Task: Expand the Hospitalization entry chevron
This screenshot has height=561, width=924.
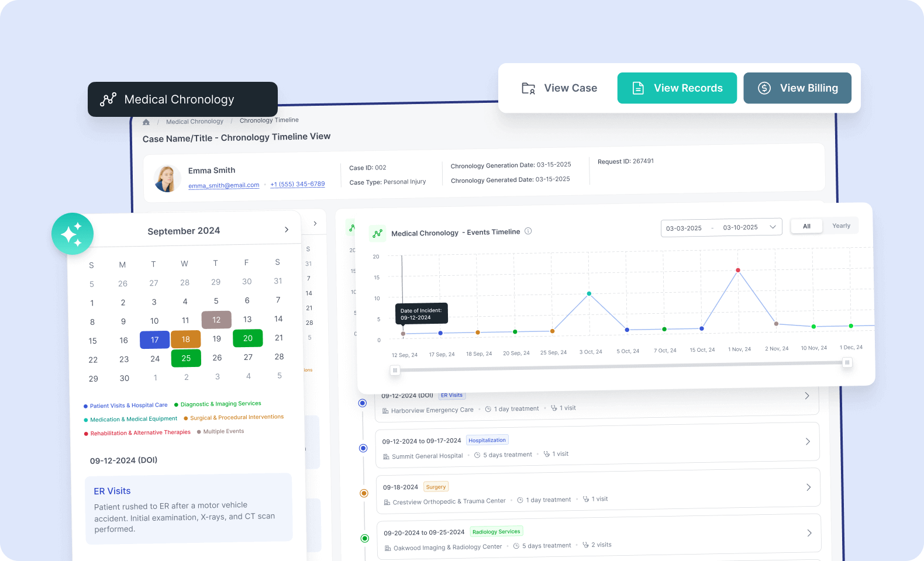Action: 808,442
